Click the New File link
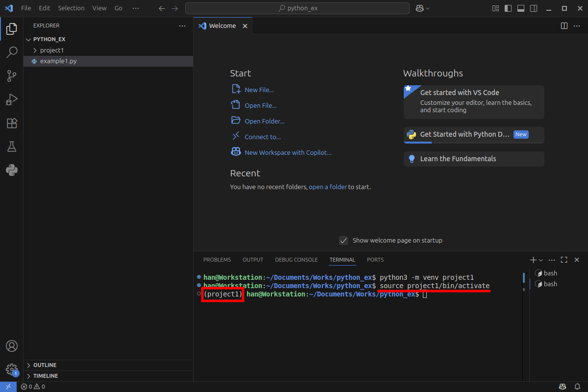588x392 pixels. point(259,90)
